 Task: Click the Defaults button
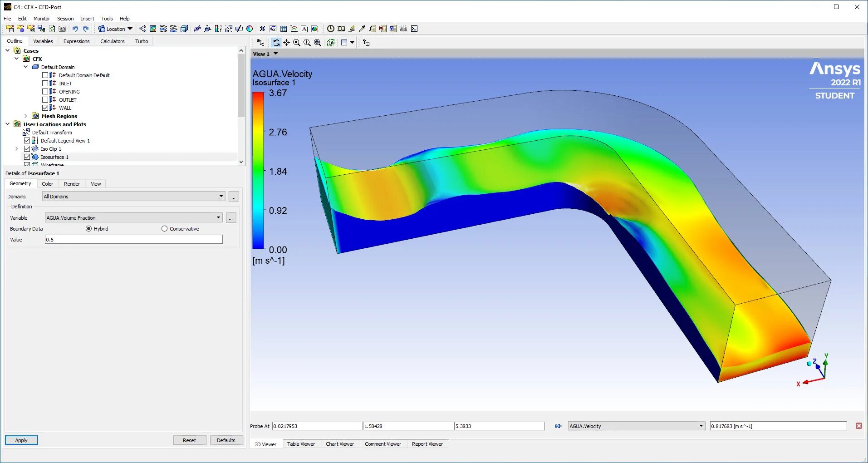pyautogui.click(x=226, y=440)
